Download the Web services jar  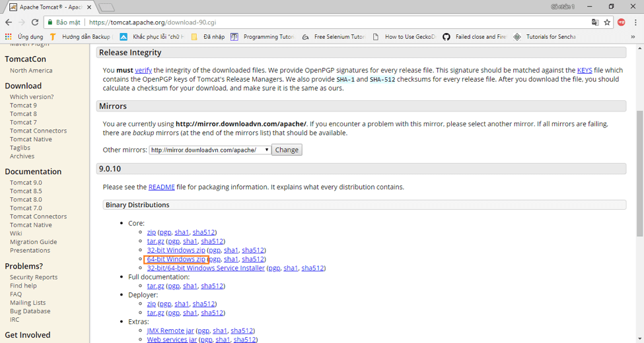(x=172, y=339)
